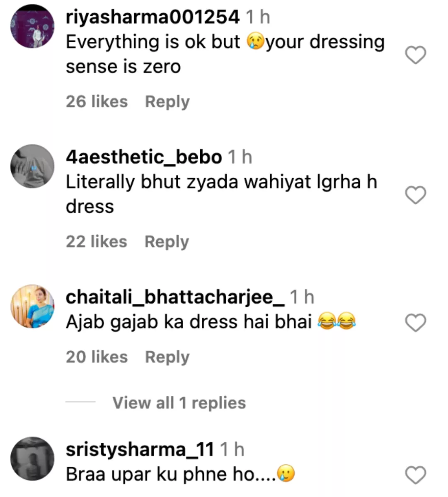
Task: Reply to chaitali_bhattacharjee_'s comment
Action: coord(167,357)
